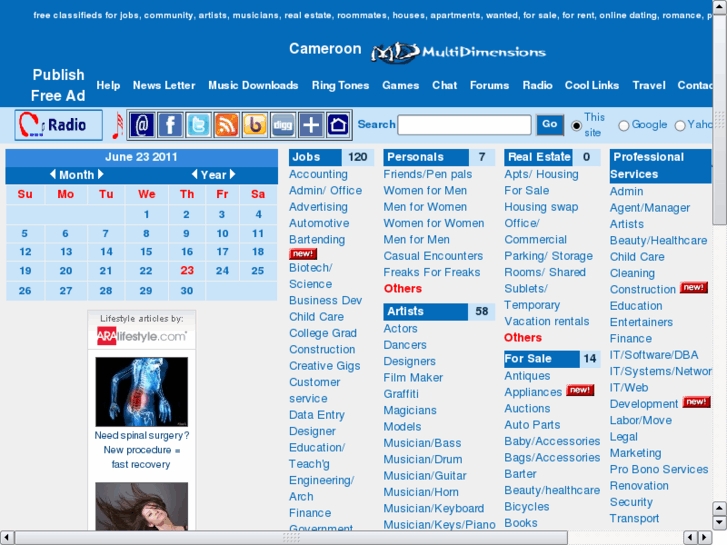This screenshot has height=545, width=727.
Task: Select June 23 on the calendar
Action: pyautogui.click(x=187, y=270)
